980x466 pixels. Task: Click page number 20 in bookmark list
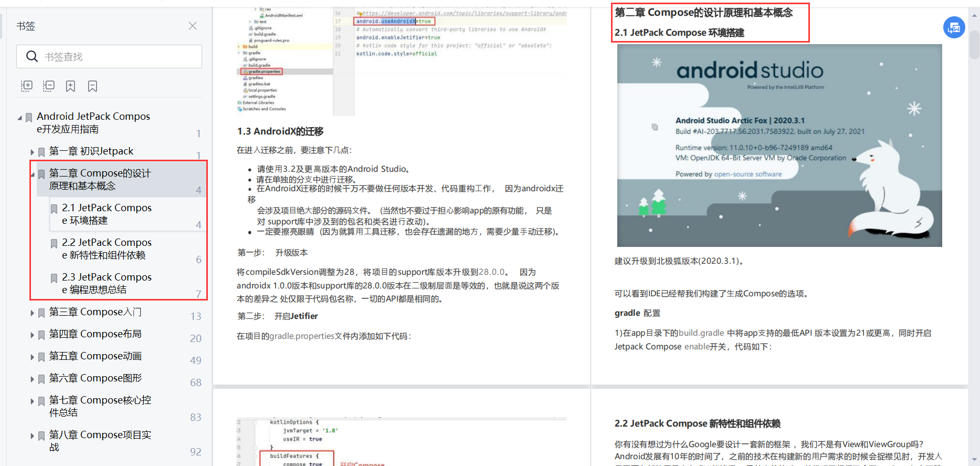196,338
